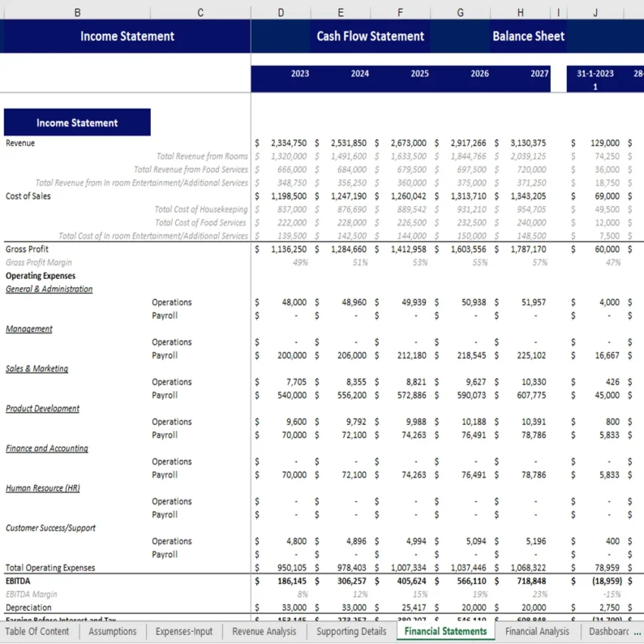Click the Finance and Accounting hyperlink

46,448
